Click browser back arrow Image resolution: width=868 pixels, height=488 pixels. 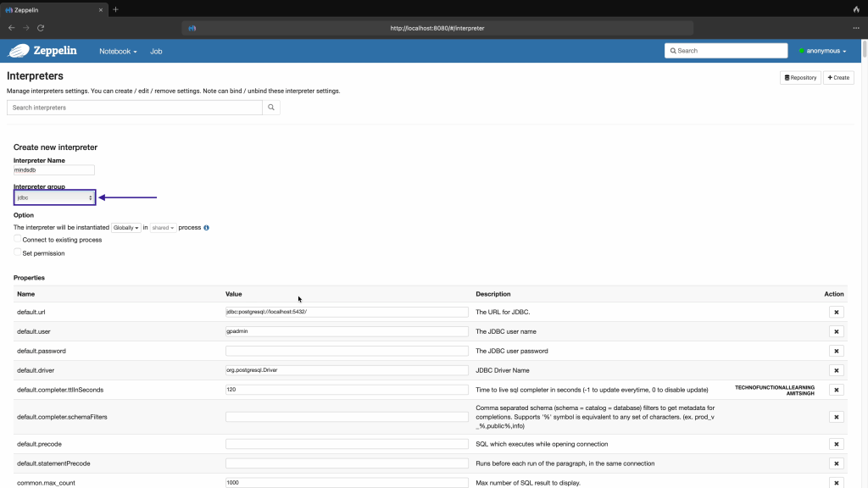[11, 28]
